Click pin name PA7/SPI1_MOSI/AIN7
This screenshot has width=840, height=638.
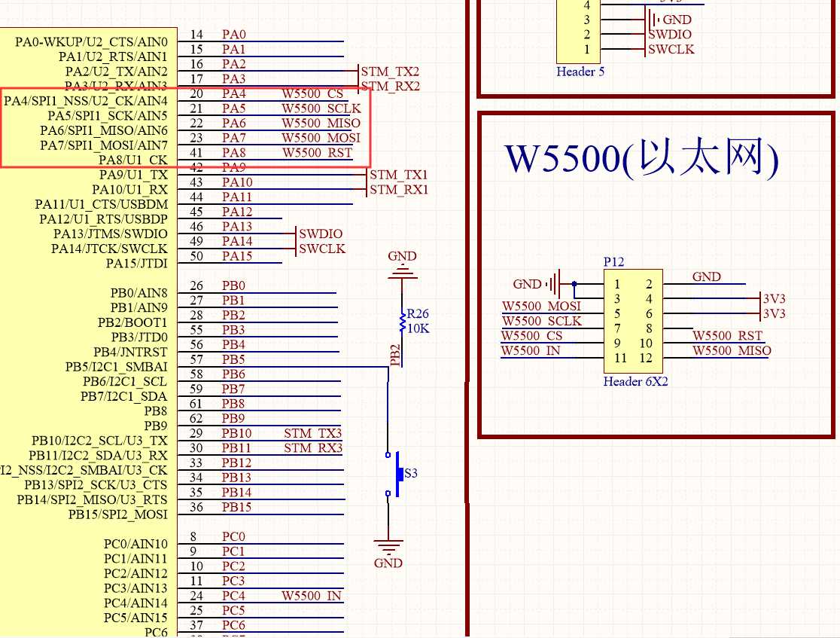point(103,145)
